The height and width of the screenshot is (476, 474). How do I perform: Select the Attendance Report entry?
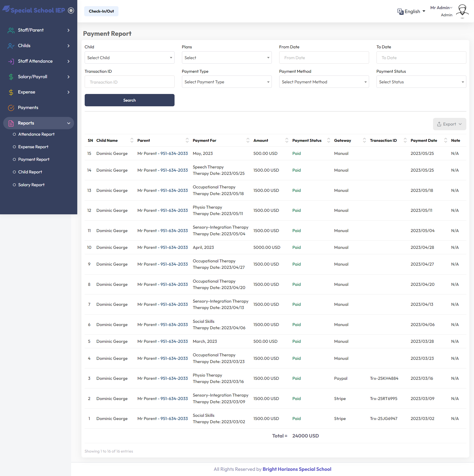[x=36, y=134]
